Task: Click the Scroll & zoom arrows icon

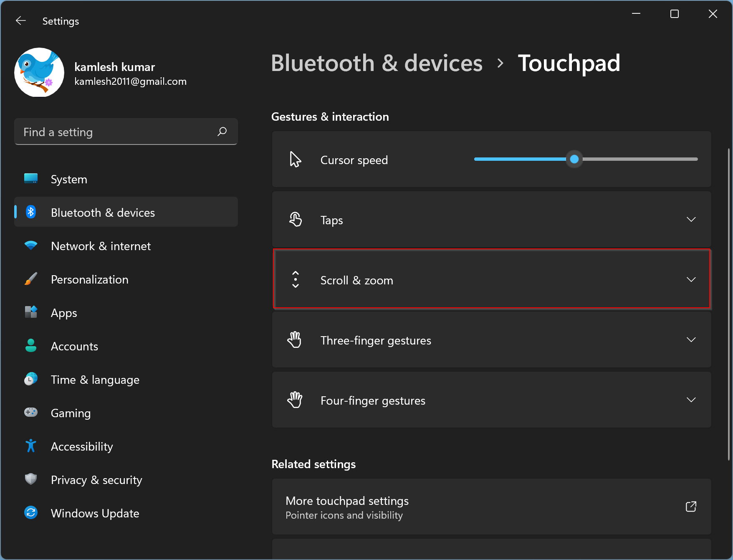Action: tap(296, 279)
